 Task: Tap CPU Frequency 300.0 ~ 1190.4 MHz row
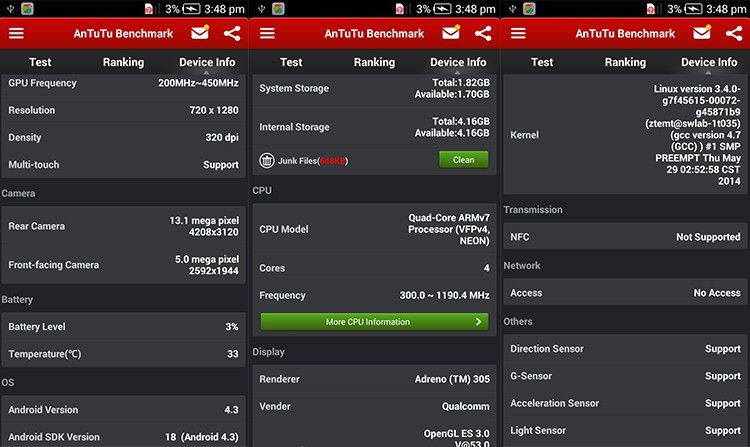coord(375,295)
